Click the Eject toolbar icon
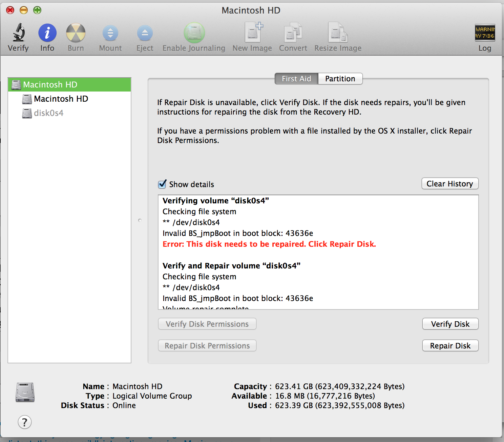The image size is (504, 442). pos(145,33)
